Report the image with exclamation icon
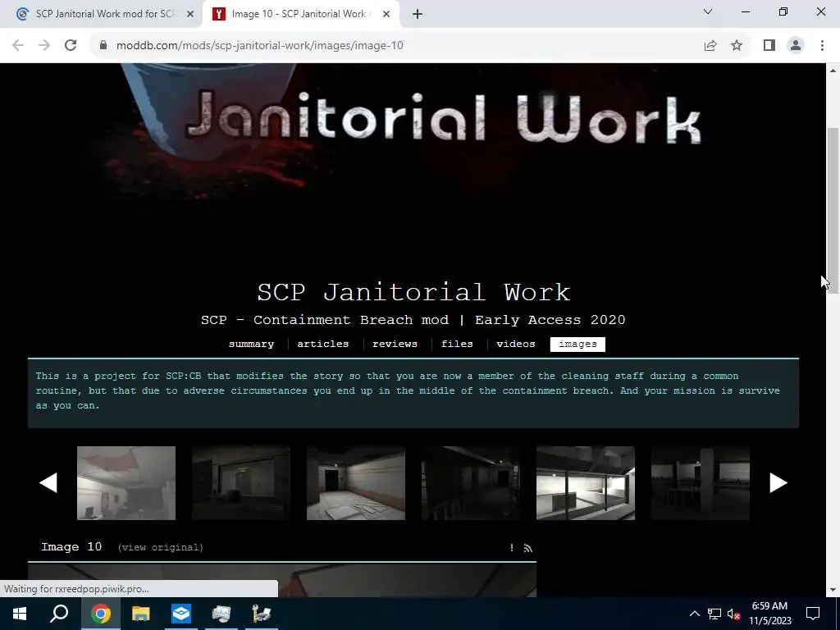 tap(512, 547)
